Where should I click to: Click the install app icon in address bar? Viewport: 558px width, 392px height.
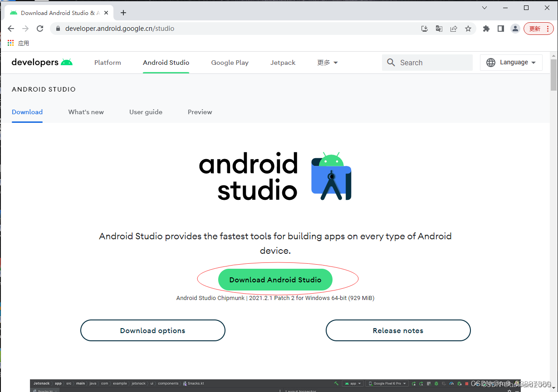pyautogui.click(x=425, y=29)
